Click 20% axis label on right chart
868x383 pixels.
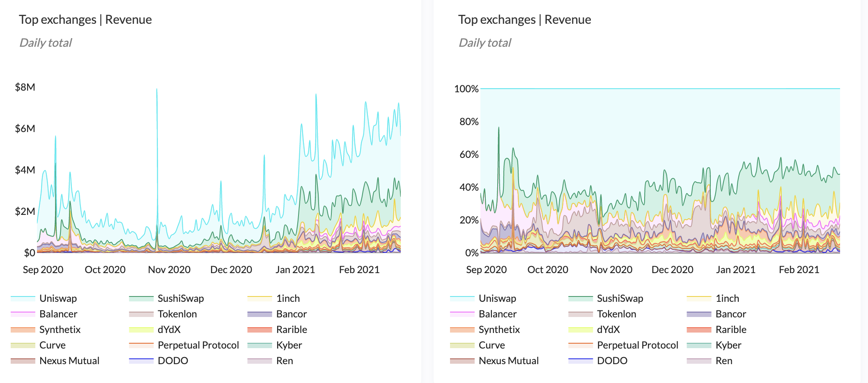pos(469,220)
